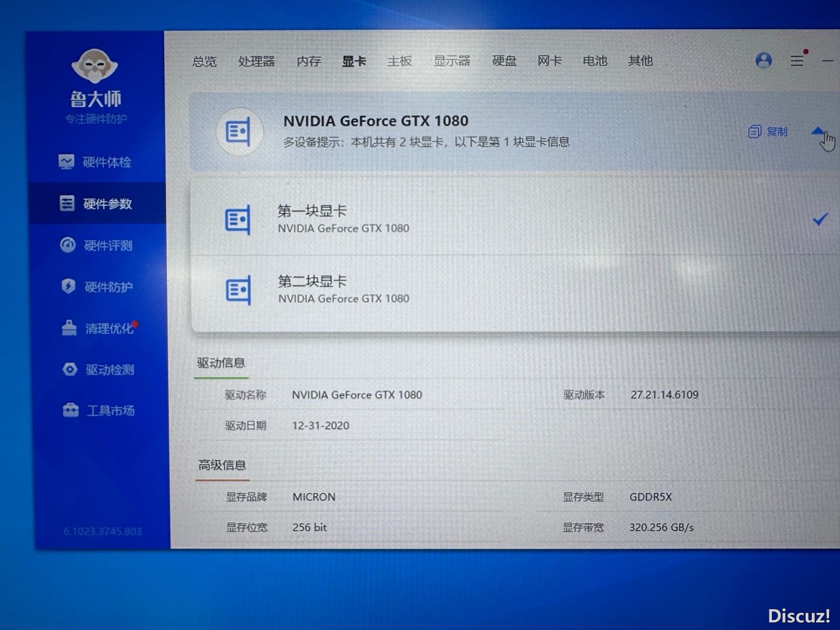Screen dimensions: 840x630
Task: Switch to the 处理器 tab
Action: (256, 61)
